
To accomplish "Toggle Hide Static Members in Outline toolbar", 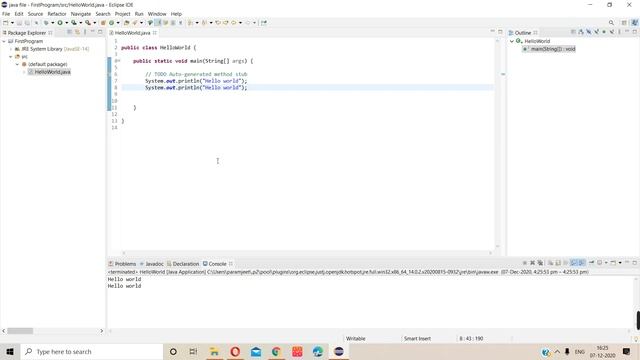I will [x=597, y=32].
